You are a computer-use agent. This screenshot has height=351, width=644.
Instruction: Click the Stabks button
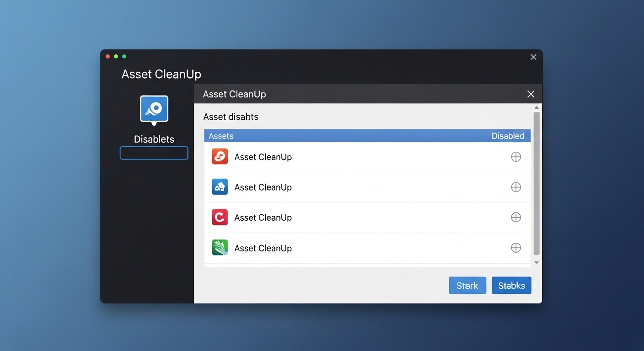pyautogui.click(x=511, y=285)
